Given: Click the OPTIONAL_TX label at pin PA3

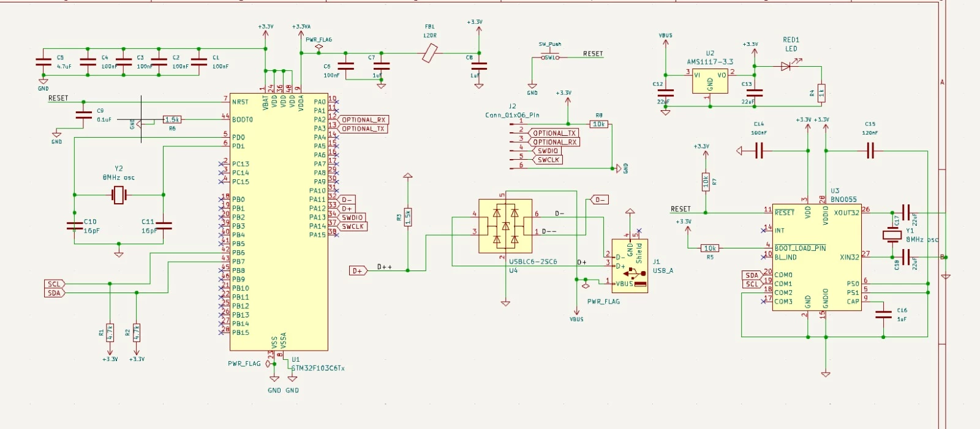Looking at the screenshot, I should tap(363, 129).
